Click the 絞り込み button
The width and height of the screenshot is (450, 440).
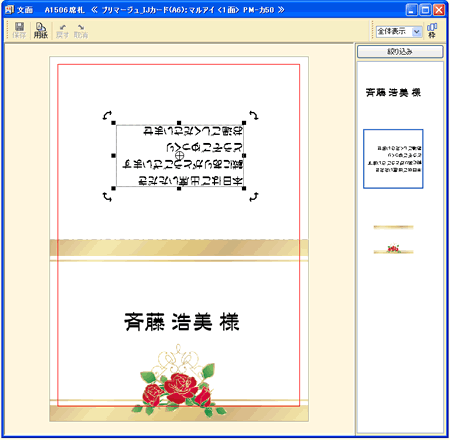coord(400,51)
